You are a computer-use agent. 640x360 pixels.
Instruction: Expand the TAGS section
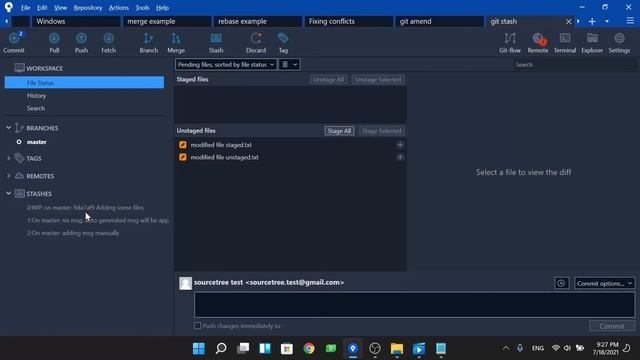tap(9, 158)
